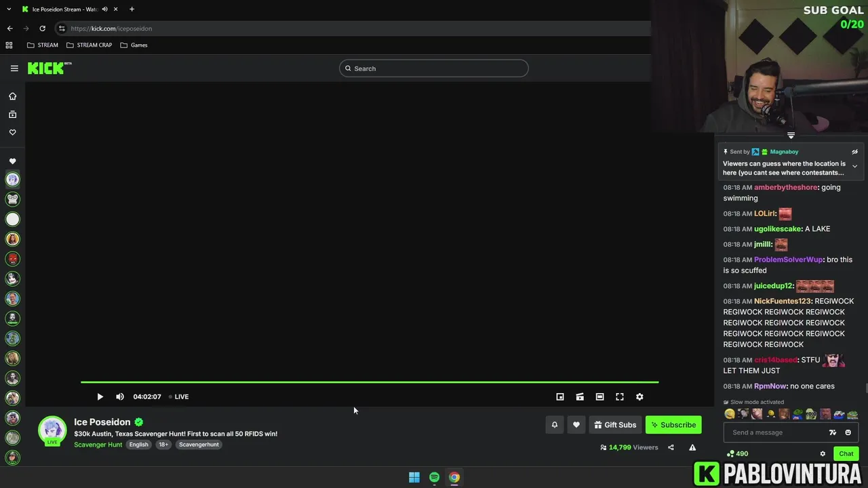868x488 pixels.
Task: Open the clip creation icon
Action: click(580, 397)
